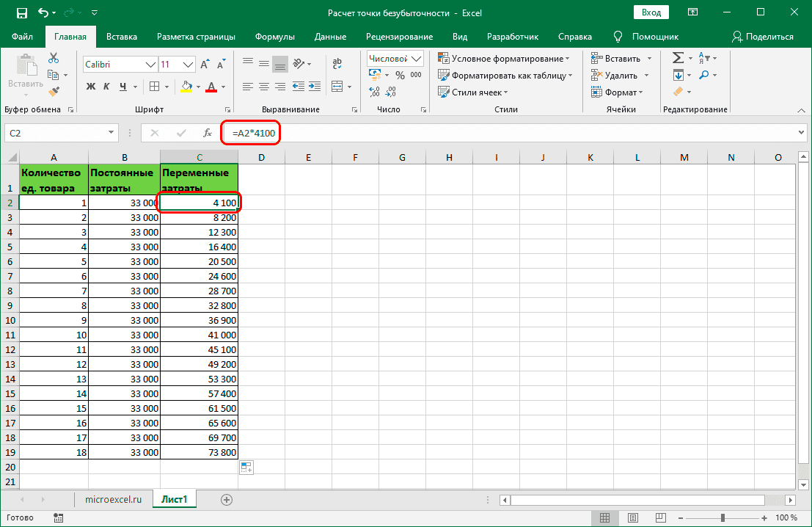This screenshot has width=812, height=527.
Task: Toggle bold Ж formatting
Action: coord(92,87)
